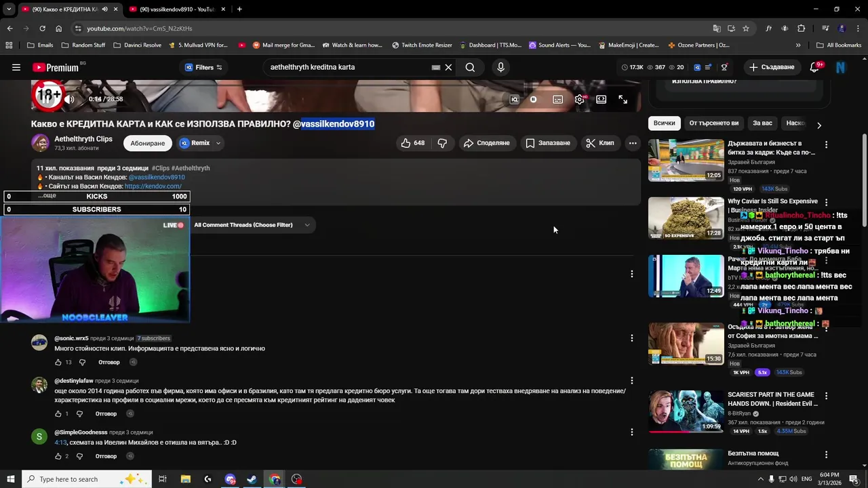Expand the Remix dropdown arrow
Screen dimensions: 868x488
tap(218, 143)
